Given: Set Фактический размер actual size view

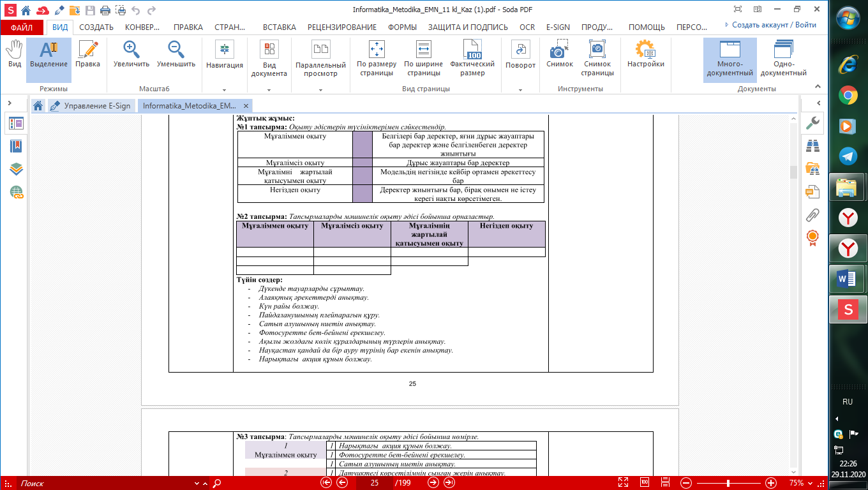Looking at the screenshot, I should 472,59.
